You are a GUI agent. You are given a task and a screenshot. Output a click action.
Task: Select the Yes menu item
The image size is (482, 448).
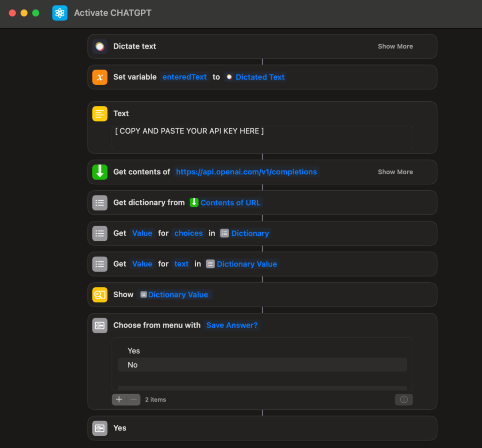tap(134, 351)
